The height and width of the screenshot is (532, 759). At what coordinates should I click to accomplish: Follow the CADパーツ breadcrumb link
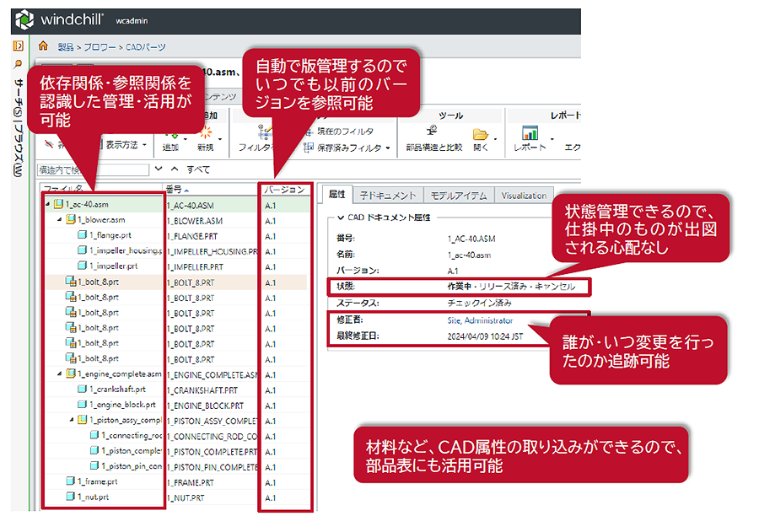point(146,47)
